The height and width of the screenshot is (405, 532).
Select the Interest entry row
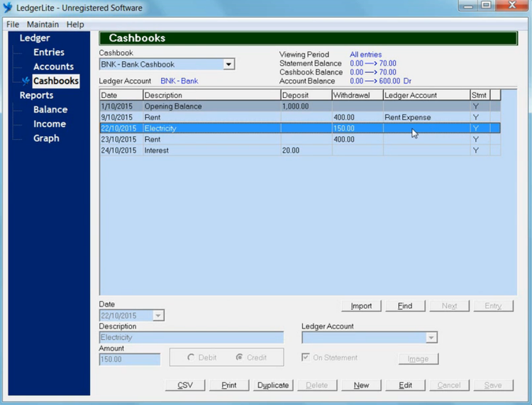pos(213,150)
